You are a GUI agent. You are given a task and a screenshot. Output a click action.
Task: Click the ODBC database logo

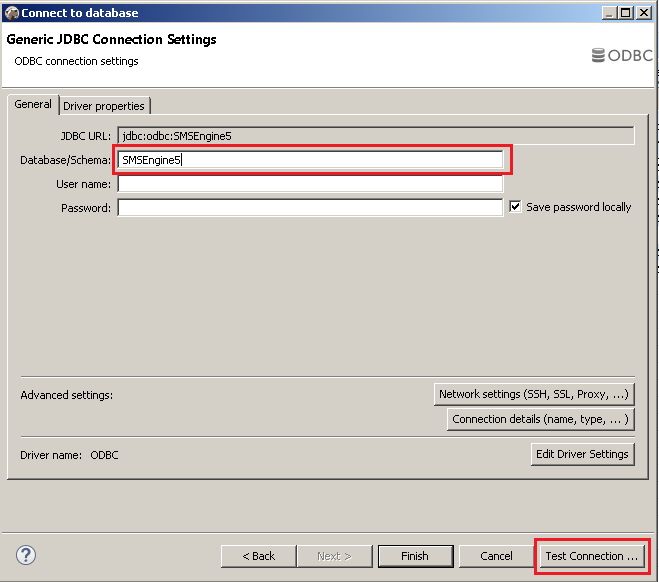click(621, 56)
